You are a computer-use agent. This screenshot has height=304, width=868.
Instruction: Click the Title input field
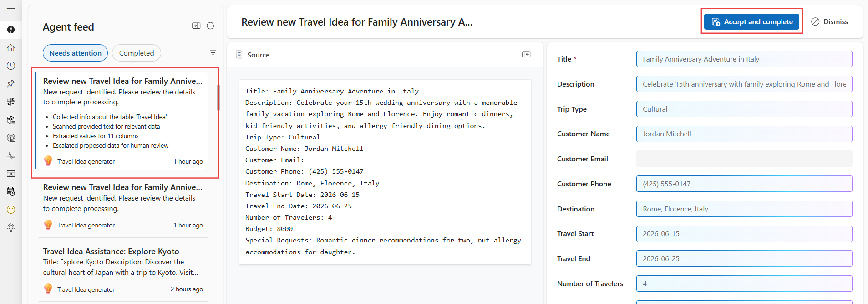pyautogui.click(x=744, y=59)
